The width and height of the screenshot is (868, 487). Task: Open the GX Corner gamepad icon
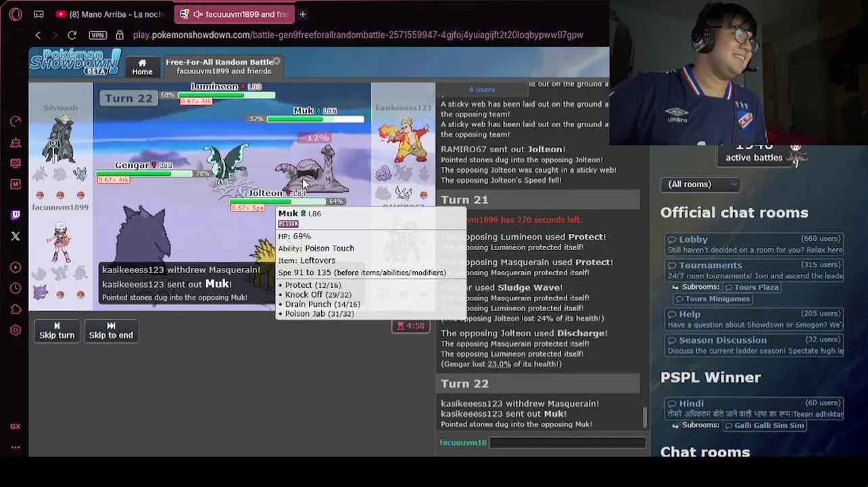[x=39, y=14]
